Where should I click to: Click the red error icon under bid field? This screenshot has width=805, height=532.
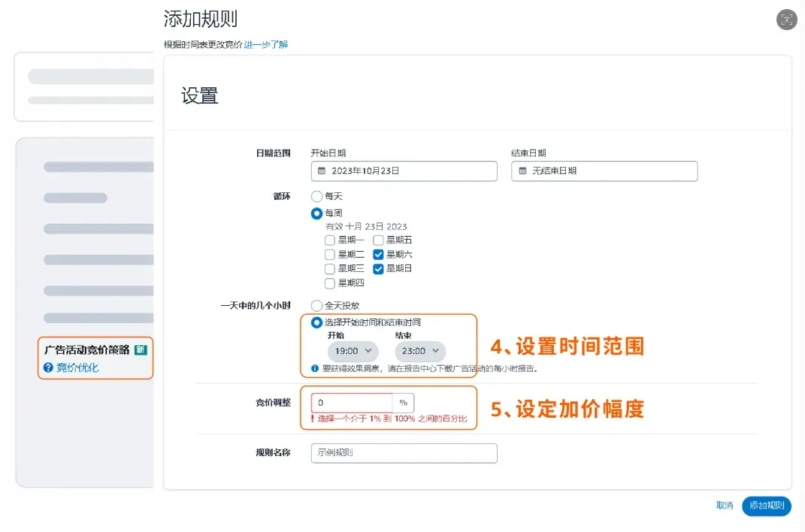(x=312, y=419)
